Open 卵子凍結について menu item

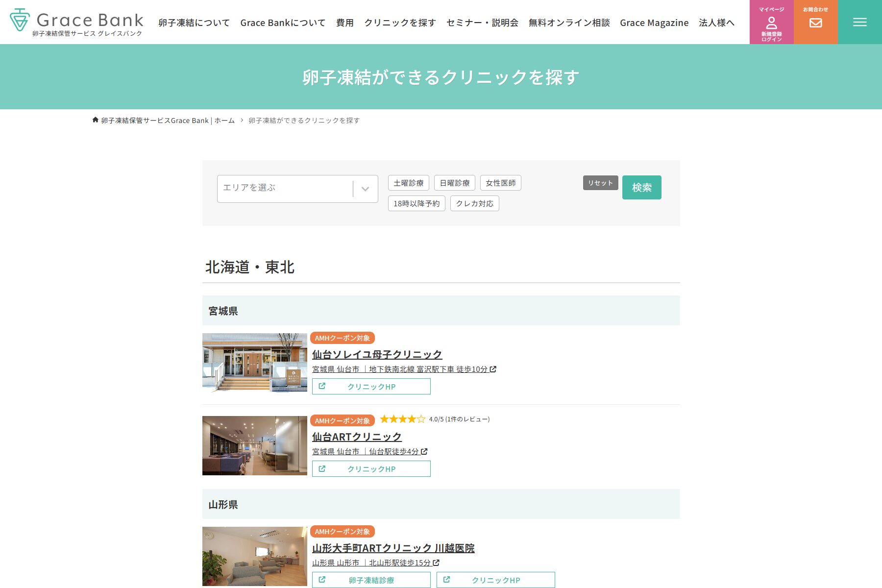[x=194, y=23]
